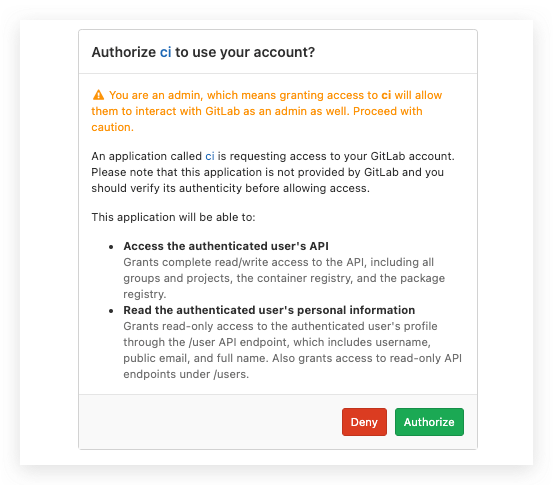Click 'You are an admin' warning line
Screen dimensions: 553x485
(x=267, y=95)
